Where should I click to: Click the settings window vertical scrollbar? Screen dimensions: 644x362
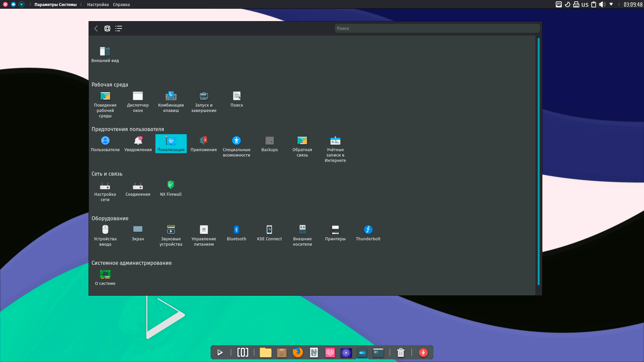[538, 161]
